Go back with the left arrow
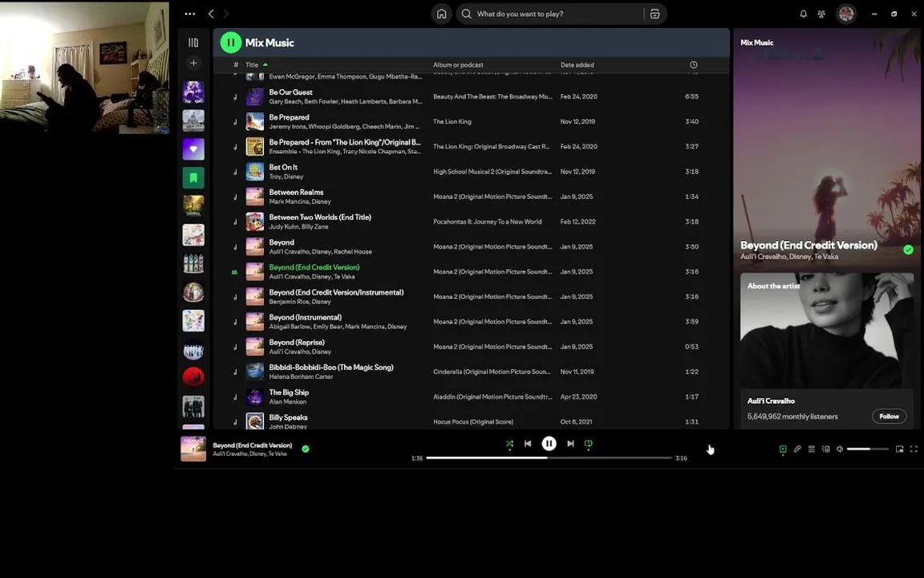The height and width of the screenshot is (578, 924). click(211, 14)
